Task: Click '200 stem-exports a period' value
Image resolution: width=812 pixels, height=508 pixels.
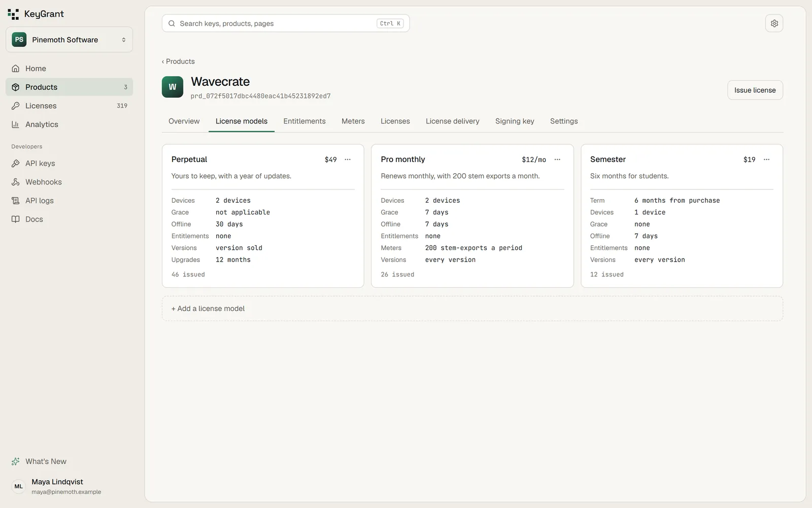Action: tap(473, 248)
